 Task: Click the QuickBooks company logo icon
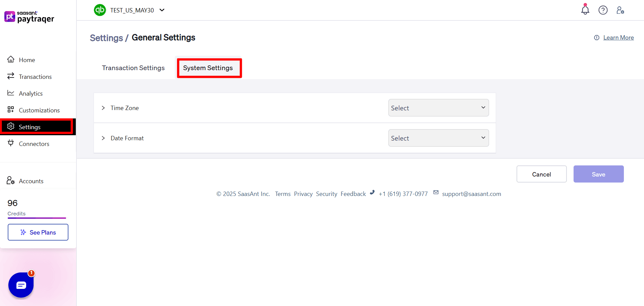(x=100, y=10)
